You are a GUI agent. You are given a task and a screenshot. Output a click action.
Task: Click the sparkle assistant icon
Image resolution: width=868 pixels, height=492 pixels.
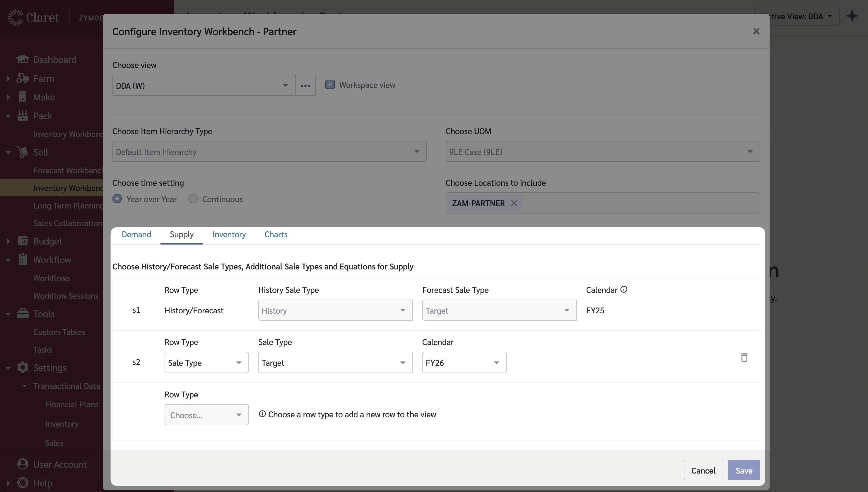852,16
